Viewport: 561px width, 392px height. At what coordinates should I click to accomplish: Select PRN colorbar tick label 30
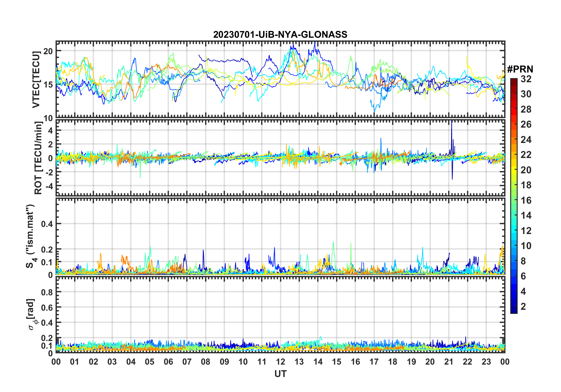point(526,94)
